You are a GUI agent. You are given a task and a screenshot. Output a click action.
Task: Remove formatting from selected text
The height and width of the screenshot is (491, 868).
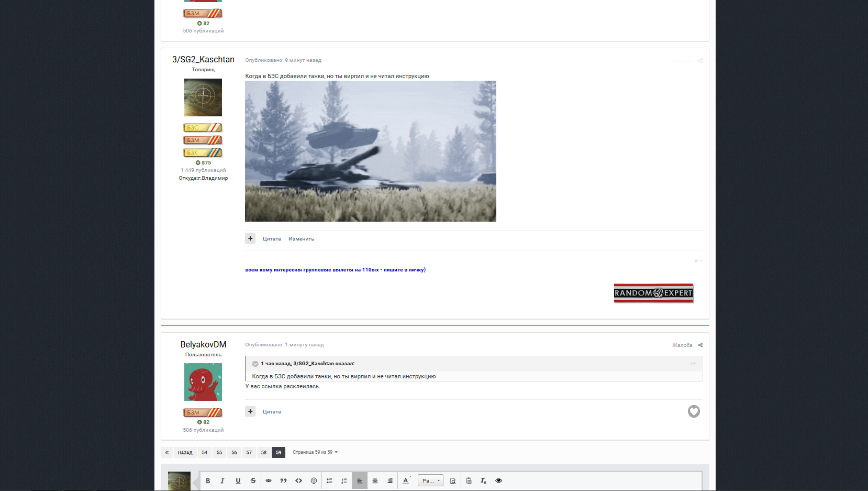point(483,481)
